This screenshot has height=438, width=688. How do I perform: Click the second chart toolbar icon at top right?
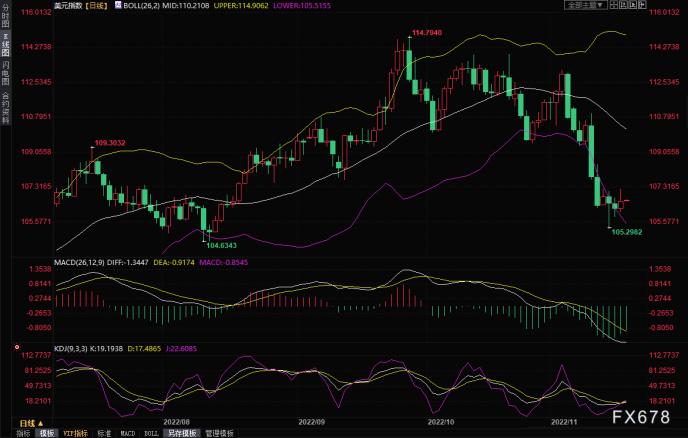tap(624, 5)
